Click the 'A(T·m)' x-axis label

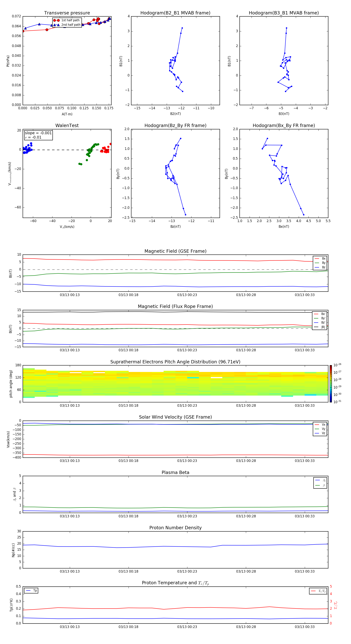coord(67,114)
